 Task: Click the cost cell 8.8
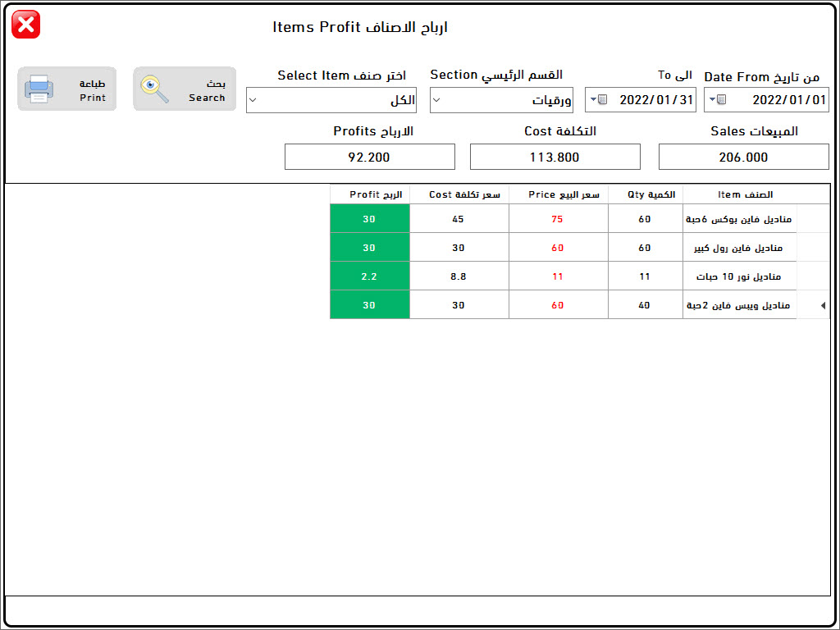click(x=459, y=276)
